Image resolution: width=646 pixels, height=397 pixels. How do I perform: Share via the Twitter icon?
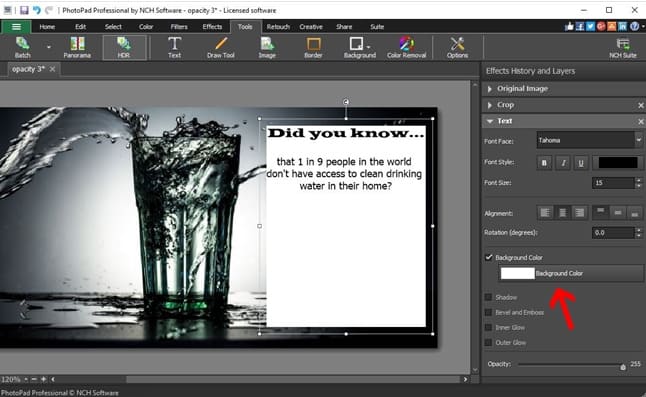[x=590, y=27]
